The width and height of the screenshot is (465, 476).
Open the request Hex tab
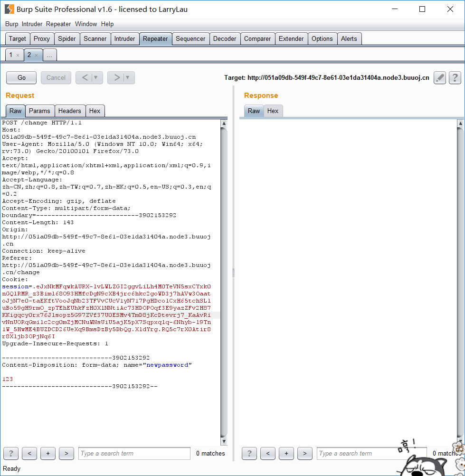(95, 111)
